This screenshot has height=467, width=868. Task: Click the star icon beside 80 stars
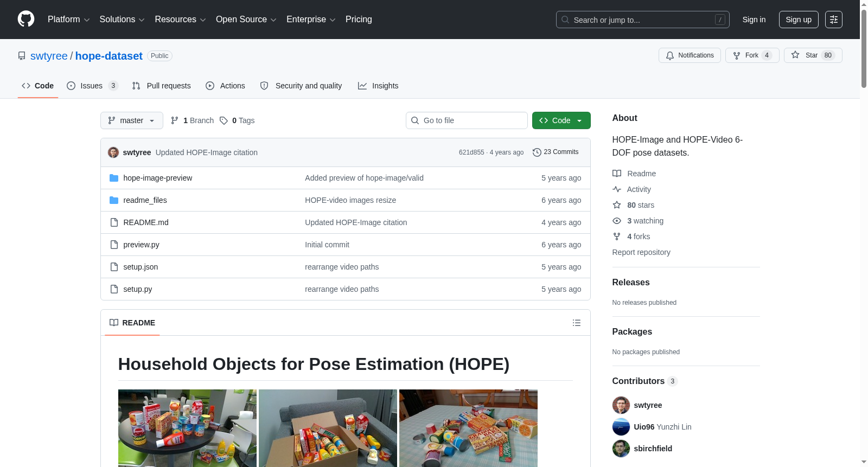pos(617,205)
